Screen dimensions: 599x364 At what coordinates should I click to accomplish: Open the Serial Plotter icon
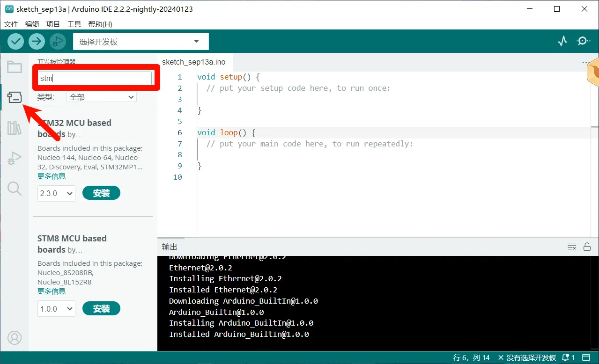point(562,41)
